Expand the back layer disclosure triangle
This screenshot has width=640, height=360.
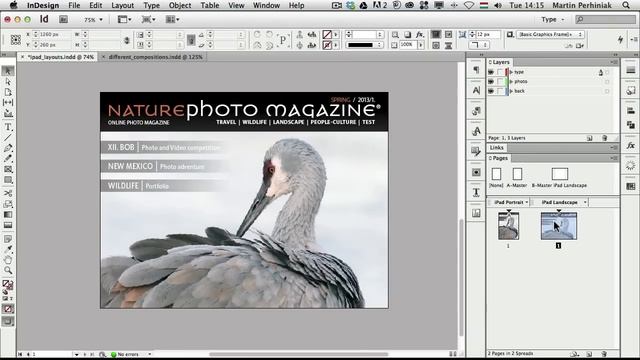(511, 91)
